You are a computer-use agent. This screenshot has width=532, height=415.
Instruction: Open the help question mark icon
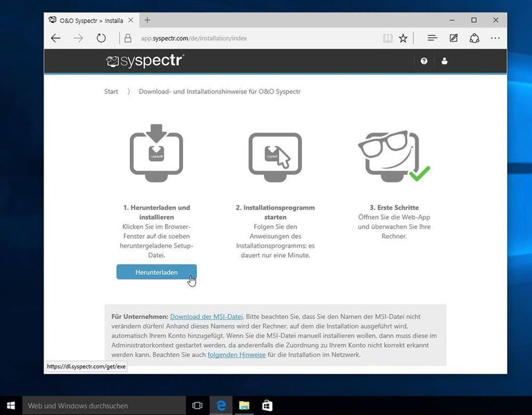[424, 61]
